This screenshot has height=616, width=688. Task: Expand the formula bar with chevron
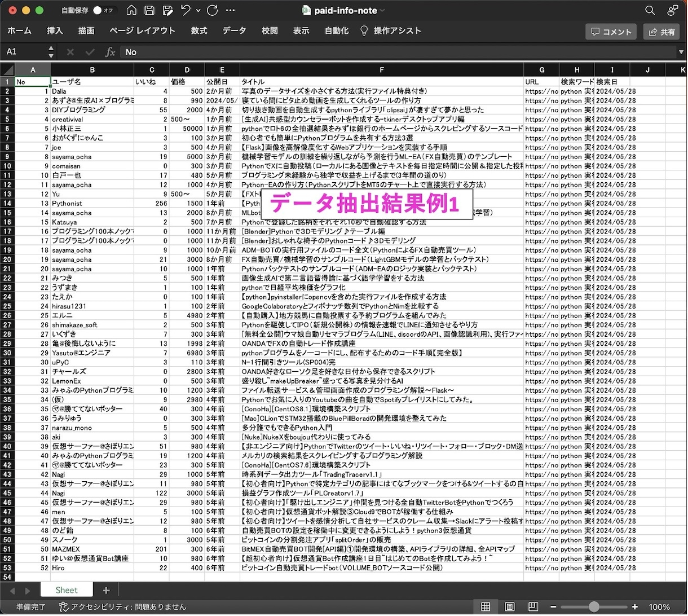681,52
